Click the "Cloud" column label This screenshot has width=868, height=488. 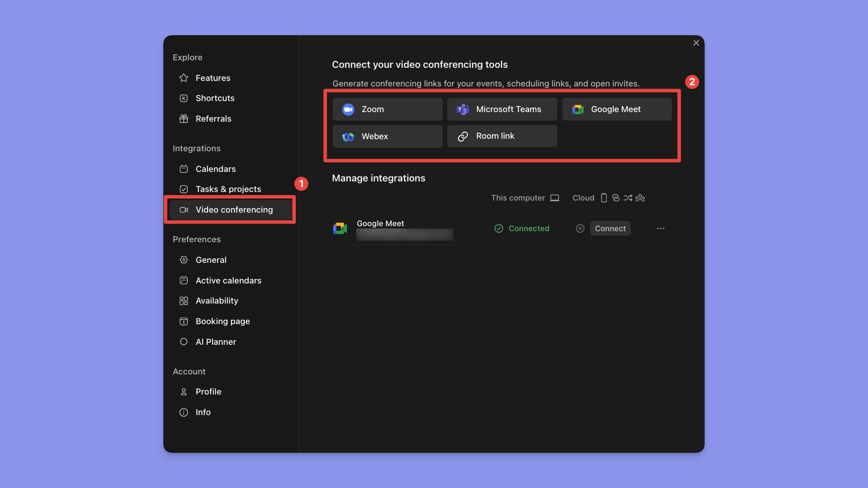pyautogui.click(x=584, y=198)
